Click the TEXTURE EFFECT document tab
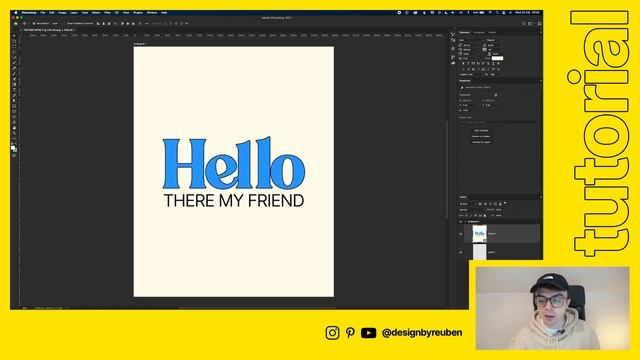 (x=49, y=30)
